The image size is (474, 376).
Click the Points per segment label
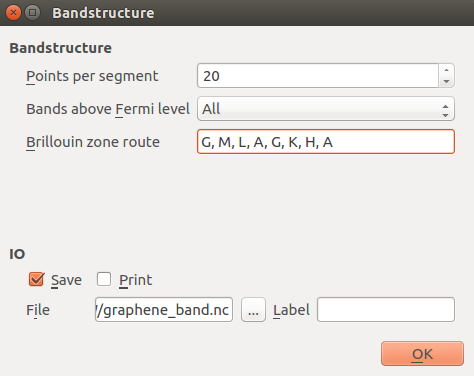92,76
